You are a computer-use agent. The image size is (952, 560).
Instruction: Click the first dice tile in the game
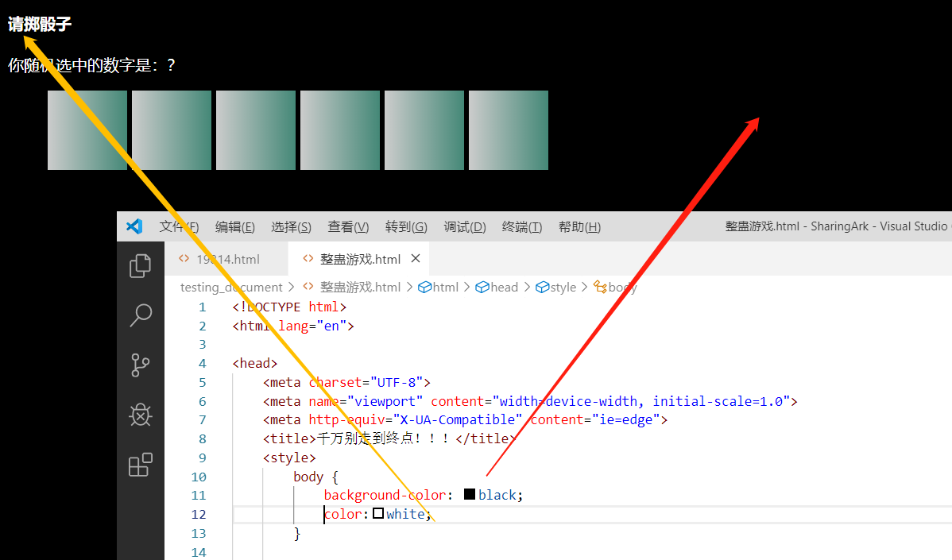point(87,129)
